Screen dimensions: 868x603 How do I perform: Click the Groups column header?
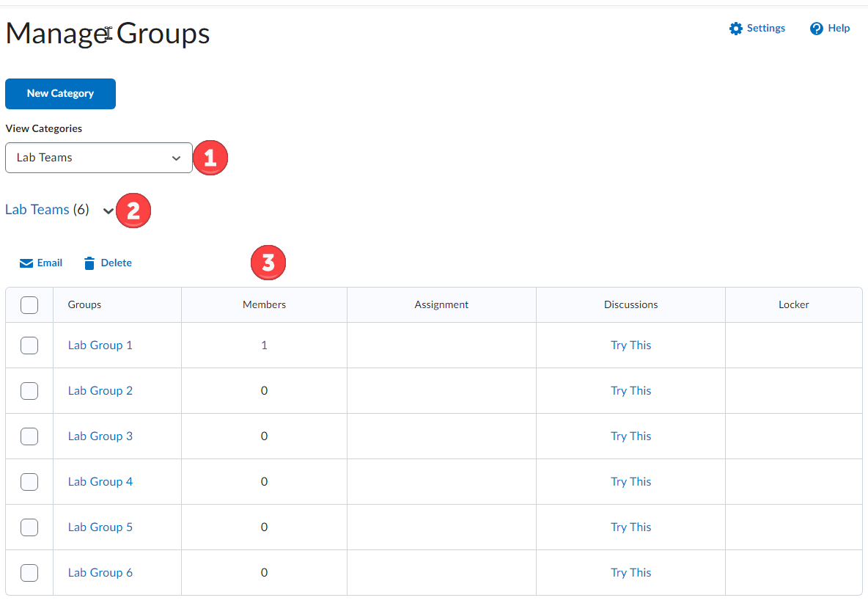click(x=84, y=304)
